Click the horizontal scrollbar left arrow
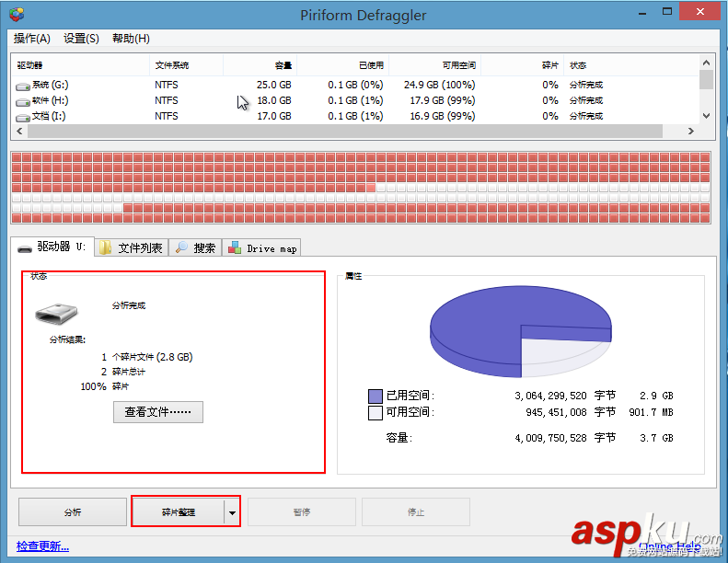Image resolution: width=728 pixels, height=563 pixels. (x=19, y=131)
